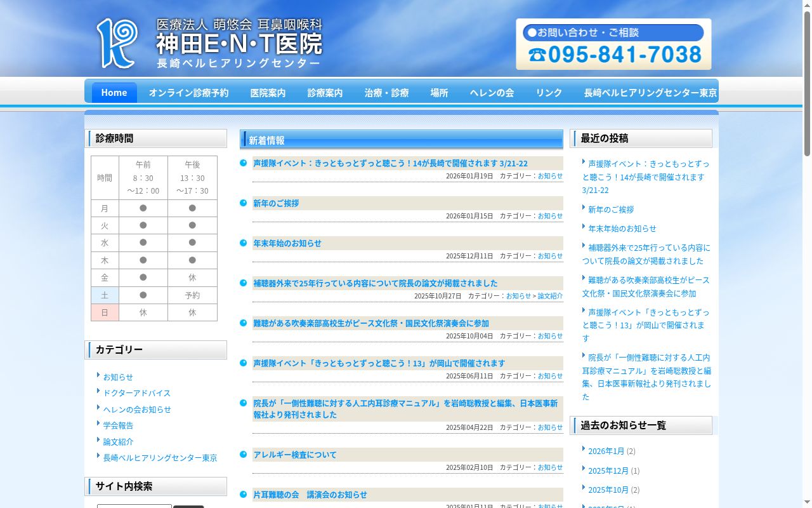The height and width of the screenshot is (508, 812).
Task: Open the 場所 navigation item
Action: pyautogui.click(x=439, y=93)
